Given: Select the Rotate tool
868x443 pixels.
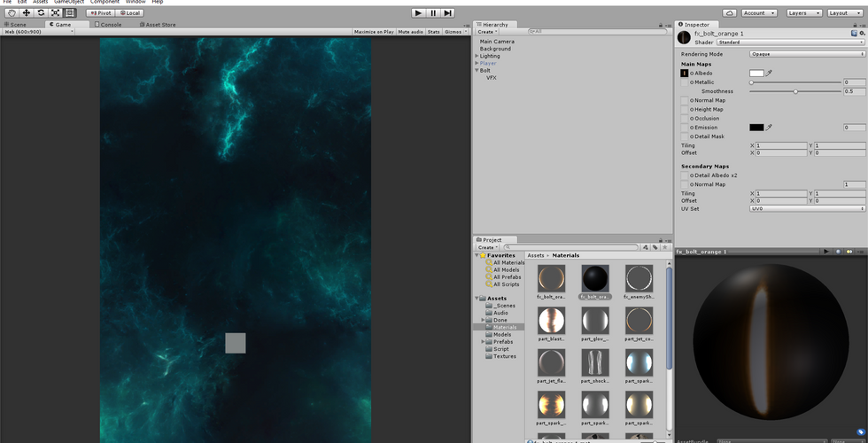Looking at the screenshot, I should (x=41, y=13).
